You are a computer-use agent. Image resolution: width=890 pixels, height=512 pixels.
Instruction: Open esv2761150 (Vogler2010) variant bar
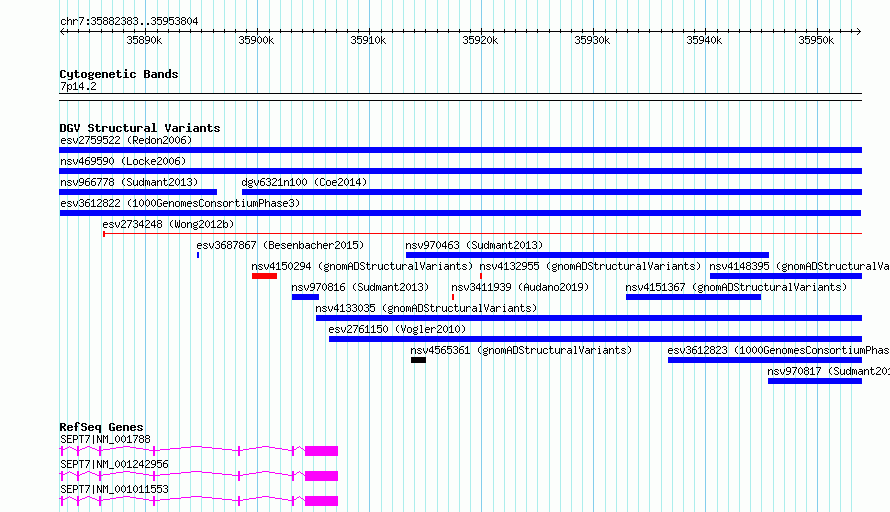595,339
